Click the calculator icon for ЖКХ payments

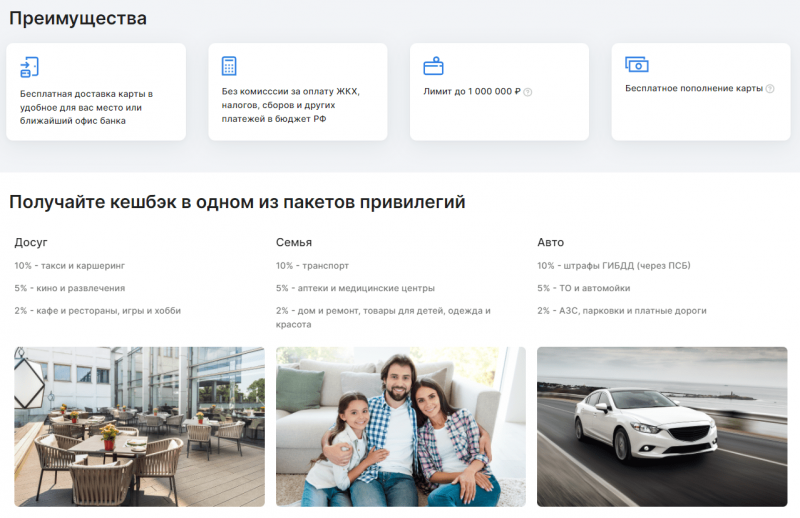229,66
